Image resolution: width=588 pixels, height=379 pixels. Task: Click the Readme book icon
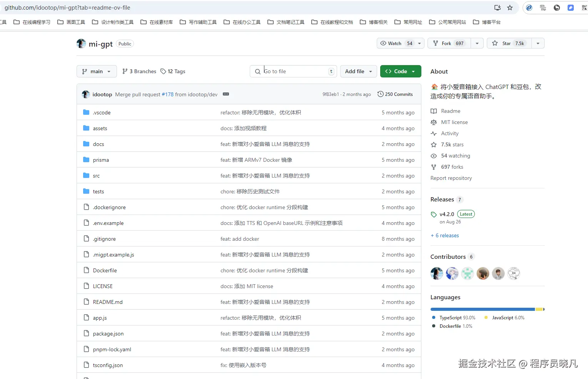click(x=434, y=111)
